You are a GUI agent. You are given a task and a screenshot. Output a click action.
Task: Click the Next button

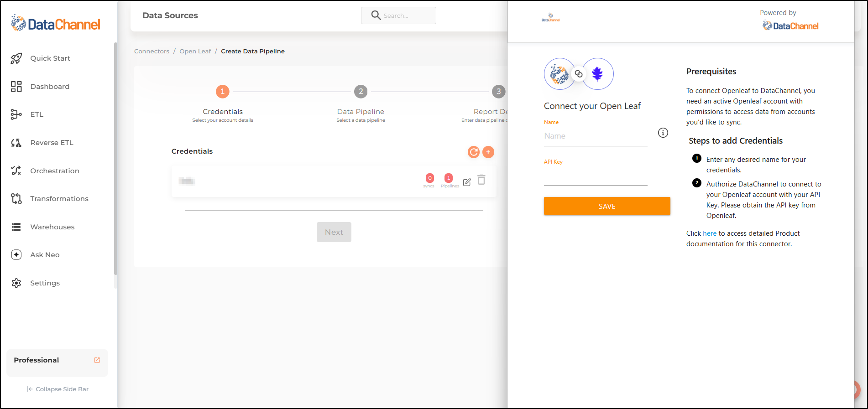(x=334, y=232)
